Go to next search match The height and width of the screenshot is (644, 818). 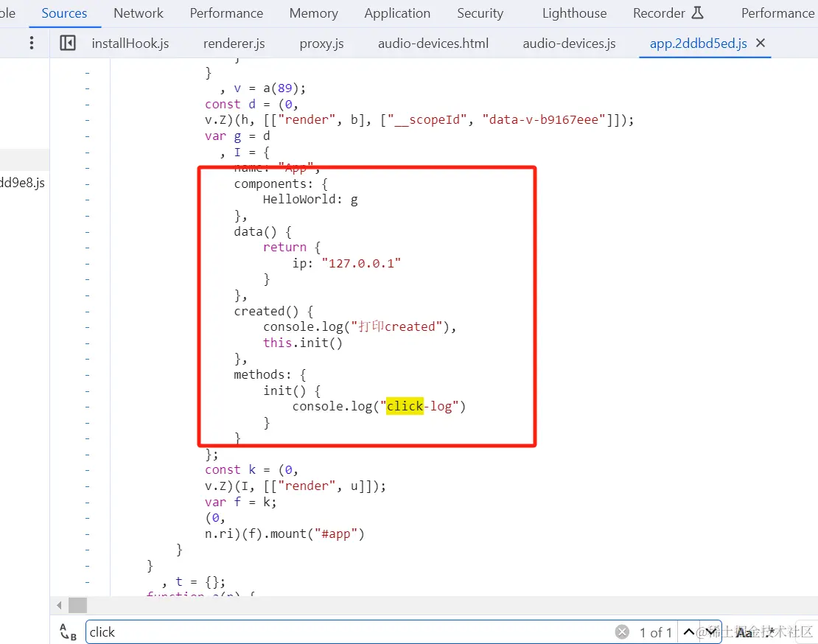coord(710,632)
